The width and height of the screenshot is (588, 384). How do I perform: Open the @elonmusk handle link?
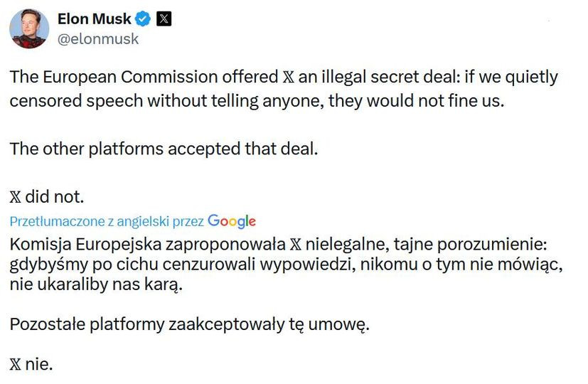(98, 39)
